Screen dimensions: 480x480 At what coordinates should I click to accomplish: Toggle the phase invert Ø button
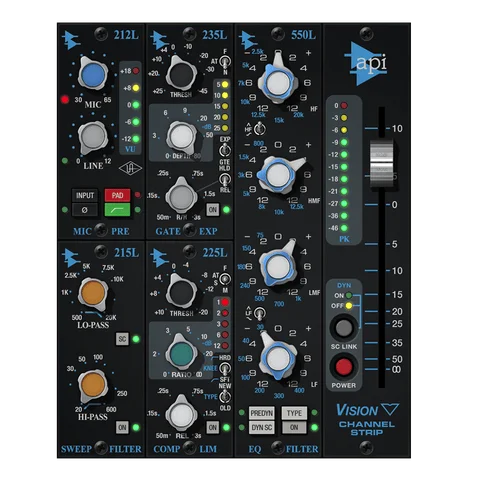85,210
